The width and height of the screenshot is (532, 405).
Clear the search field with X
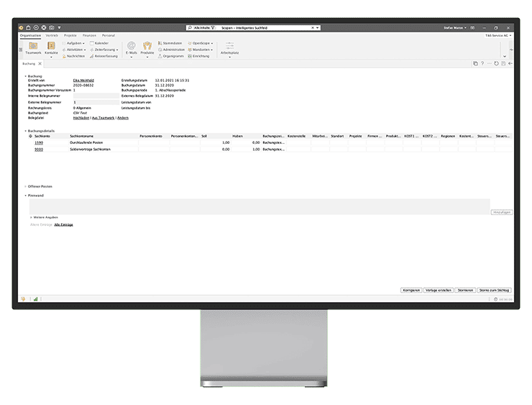pyautogui.click(x=313, y=28)
